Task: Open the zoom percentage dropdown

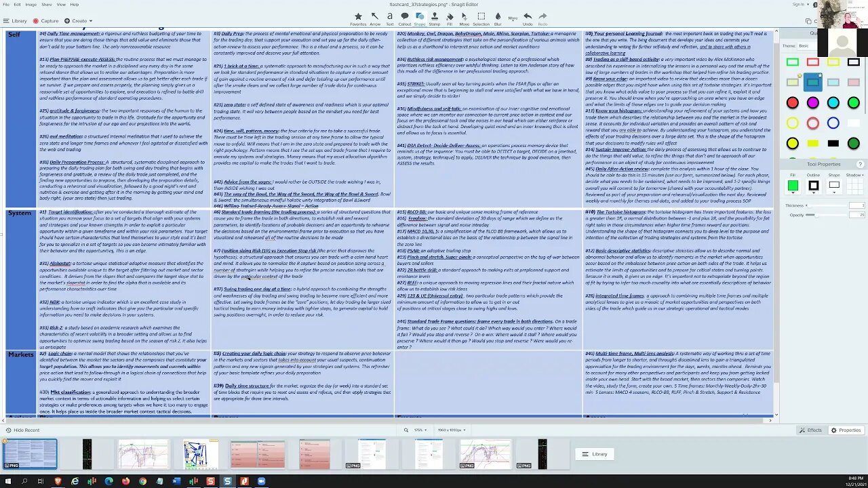Action: click(420, 430)
